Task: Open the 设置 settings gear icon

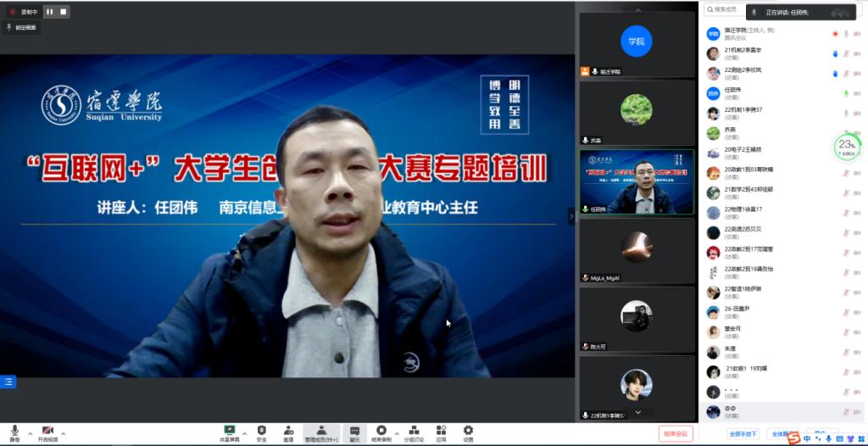Action: coord(468,431)
